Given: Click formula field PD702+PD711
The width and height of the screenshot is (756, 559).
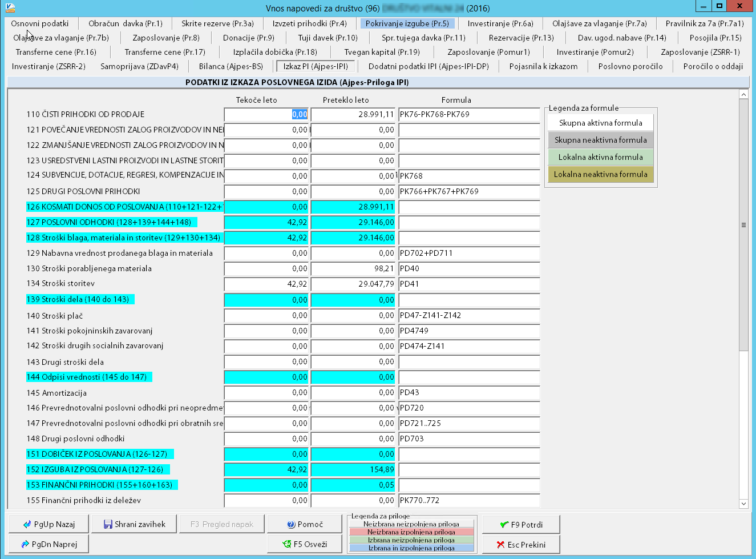Looking at the screenshot, I should tap(469, 253).
